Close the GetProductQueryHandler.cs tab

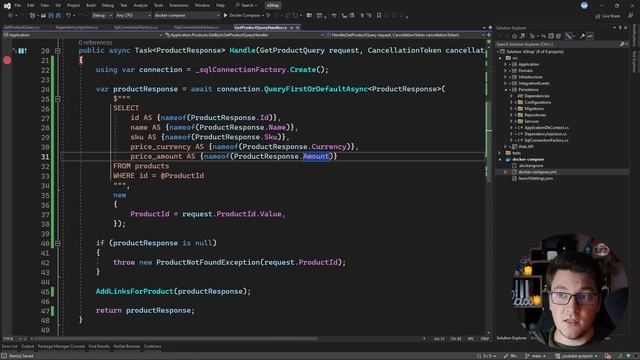[x=298, y=27]
